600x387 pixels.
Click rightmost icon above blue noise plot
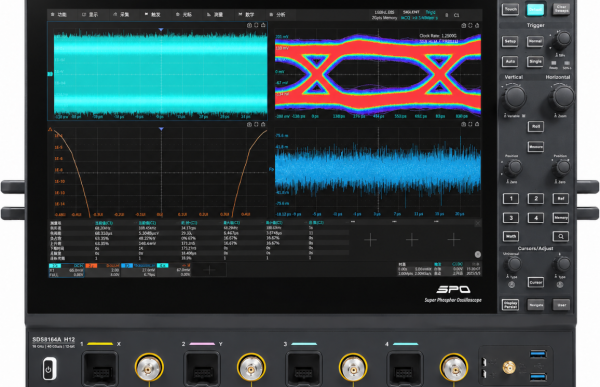pos(477,124)
